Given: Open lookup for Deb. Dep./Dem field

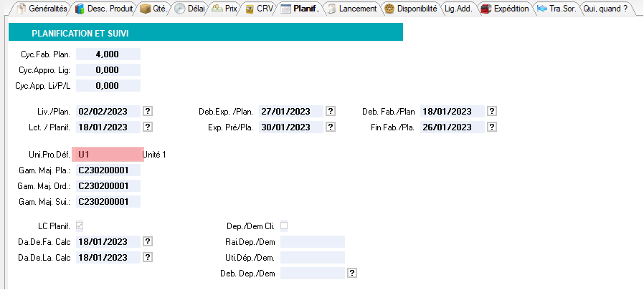Looking at the screenshot, I should click(x=352, y=273).
